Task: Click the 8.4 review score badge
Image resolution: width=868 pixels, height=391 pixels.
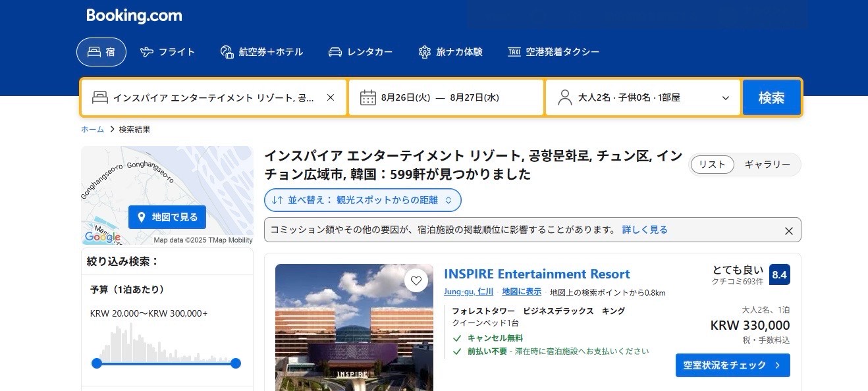Action: (x=780, y=274)
